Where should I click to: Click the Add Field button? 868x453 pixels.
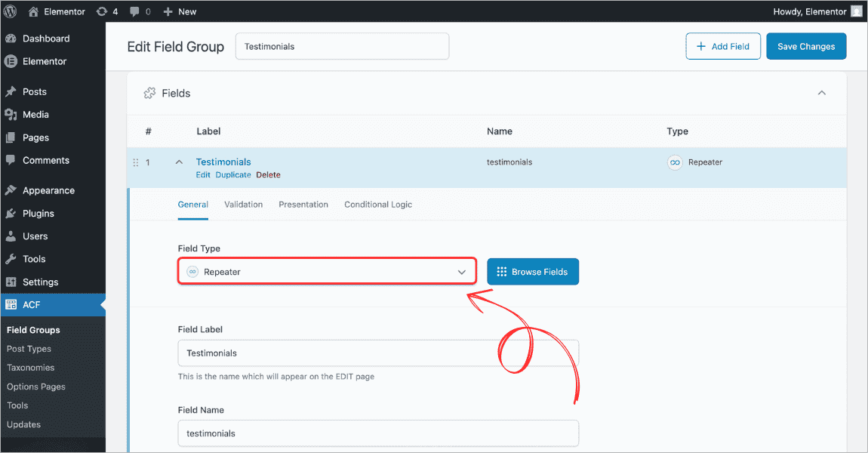tap(723, 47)
